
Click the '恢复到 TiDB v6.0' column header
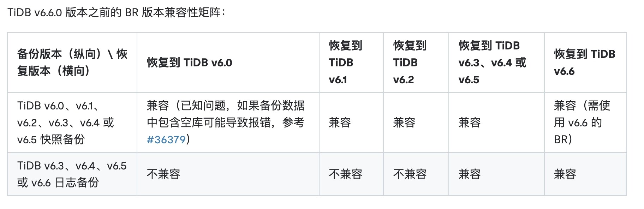[190, 63]
